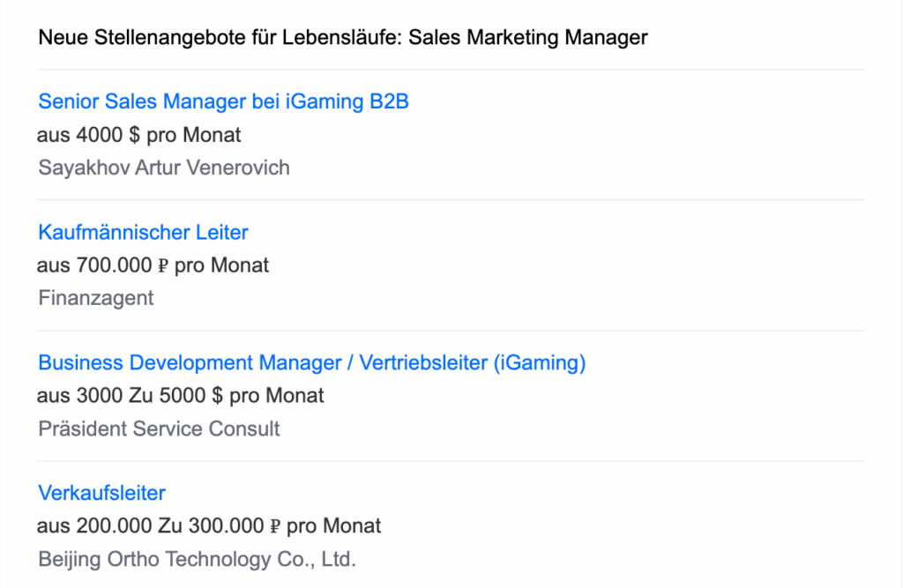This screenshot has height=588, width=903.
Task: Click the 'aus 200.000 Zu 300.000 ₽' salary line
Action: (x=209, y=526)
